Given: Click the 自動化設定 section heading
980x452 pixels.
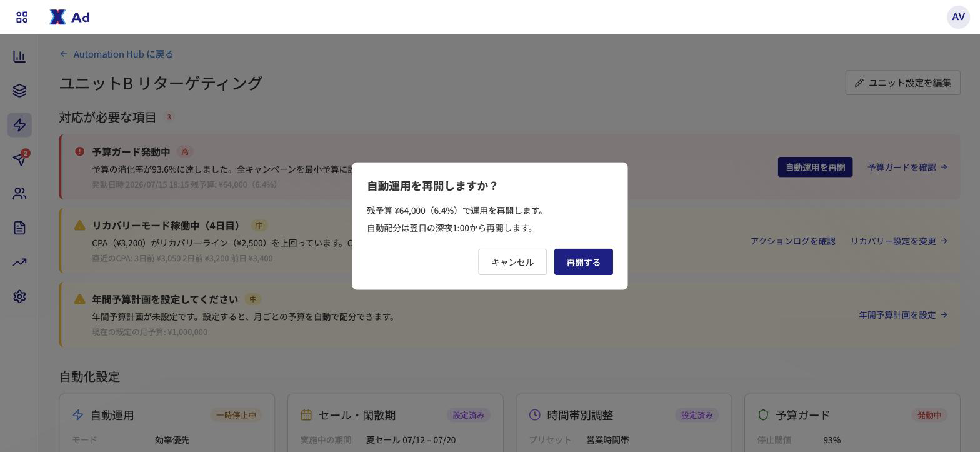Looking at the screenshot, I should coord(89,376).
